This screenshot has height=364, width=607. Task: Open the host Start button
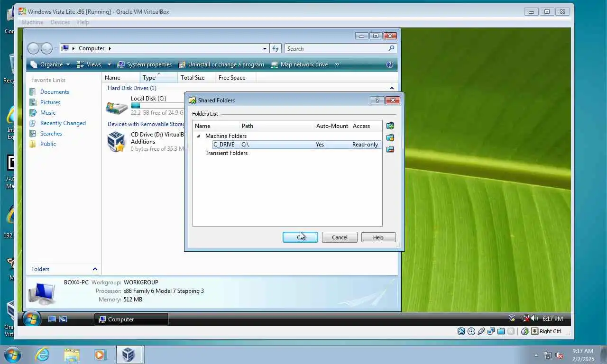click(x=12, y=355)
